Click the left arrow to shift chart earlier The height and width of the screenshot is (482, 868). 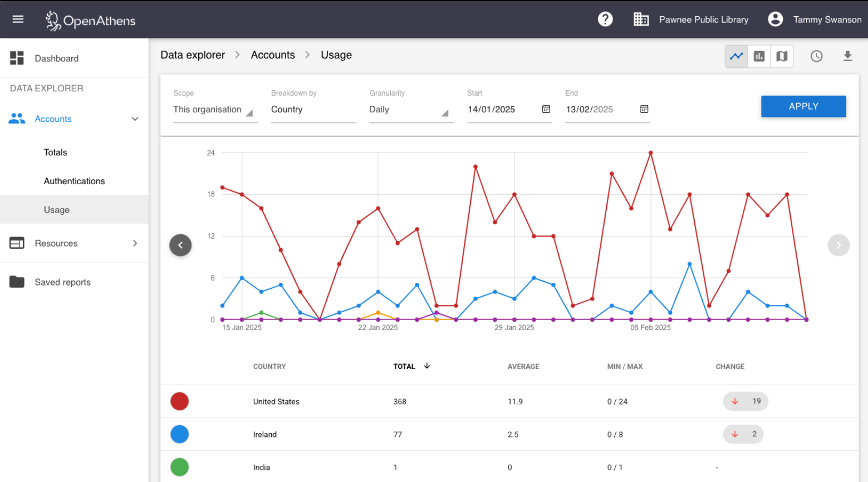[x=180, y=245]
